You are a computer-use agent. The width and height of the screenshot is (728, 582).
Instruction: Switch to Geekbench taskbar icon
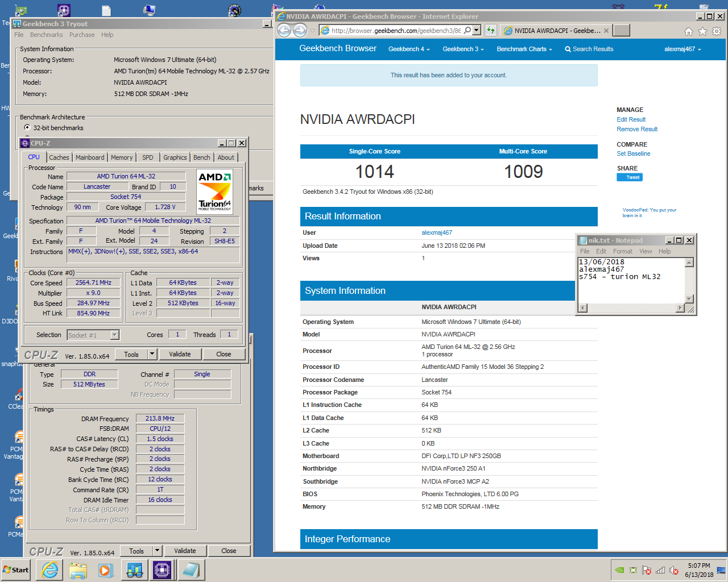[x=134, y=570]
